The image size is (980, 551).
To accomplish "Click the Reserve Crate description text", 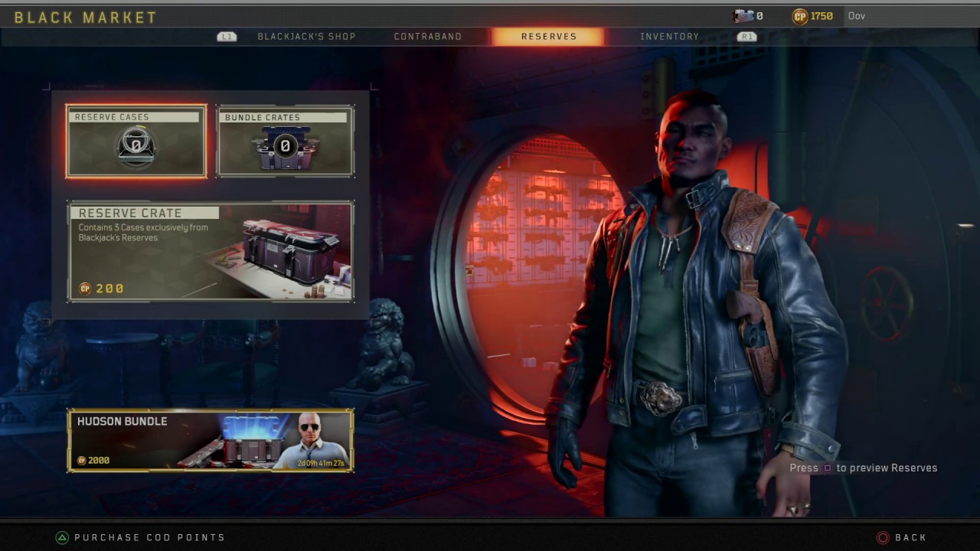I will click(143, 233).
